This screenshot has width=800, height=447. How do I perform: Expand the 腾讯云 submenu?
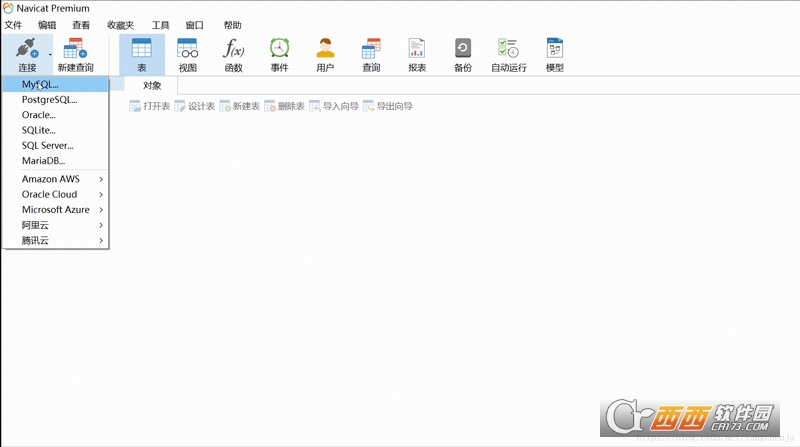coord(55,240)
